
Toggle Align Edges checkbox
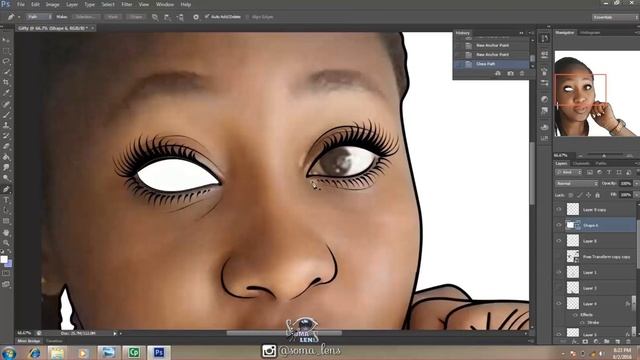[x=247, y=17]
